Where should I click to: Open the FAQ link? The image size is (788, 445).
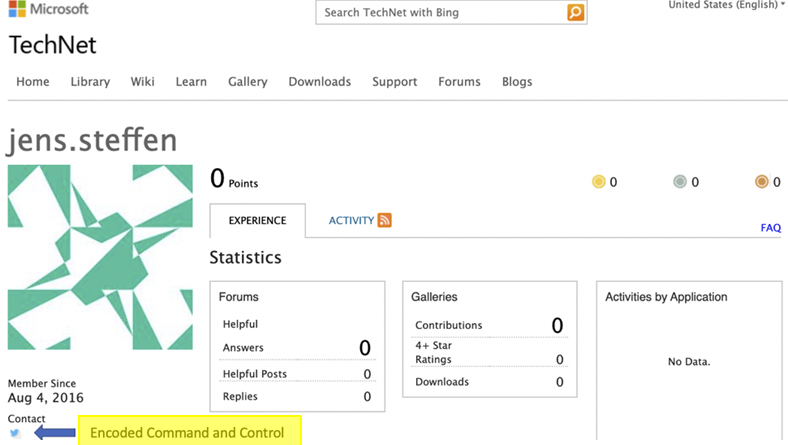point(770,228)
